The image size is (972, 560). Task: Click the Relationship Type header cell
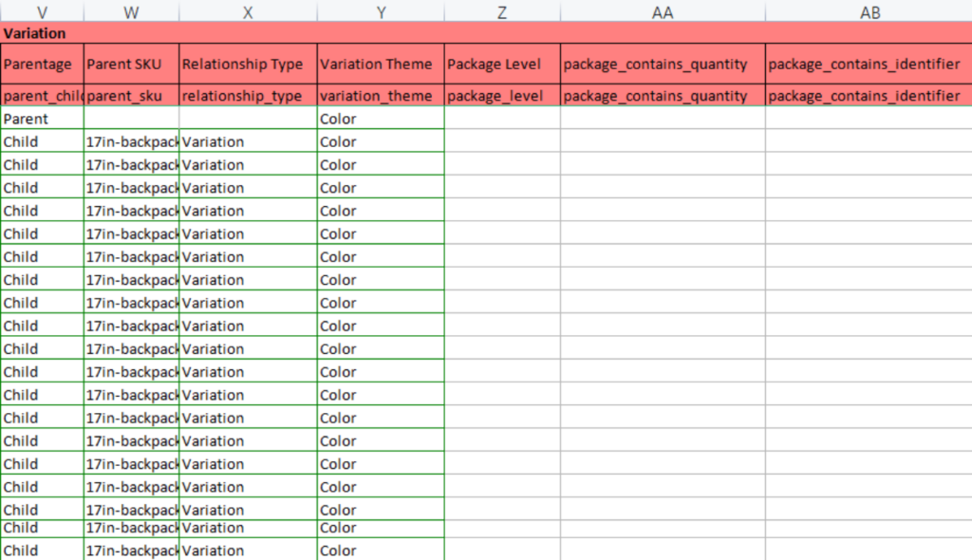[248, 64]
